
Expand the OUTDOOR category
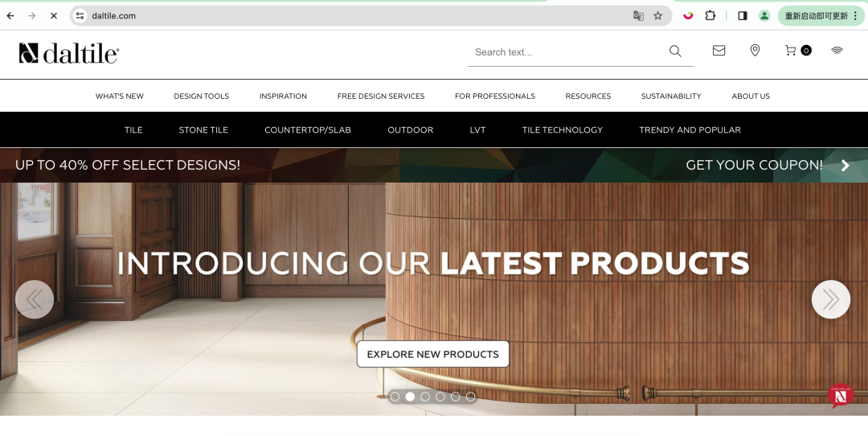[410, 130]
